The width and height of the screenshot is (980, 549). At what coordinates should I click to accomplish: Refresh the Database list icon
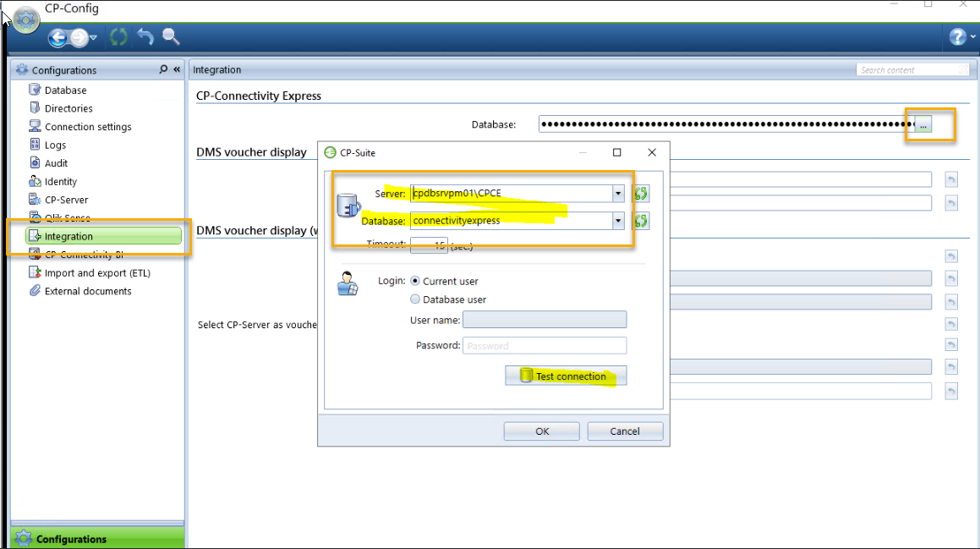641,221
